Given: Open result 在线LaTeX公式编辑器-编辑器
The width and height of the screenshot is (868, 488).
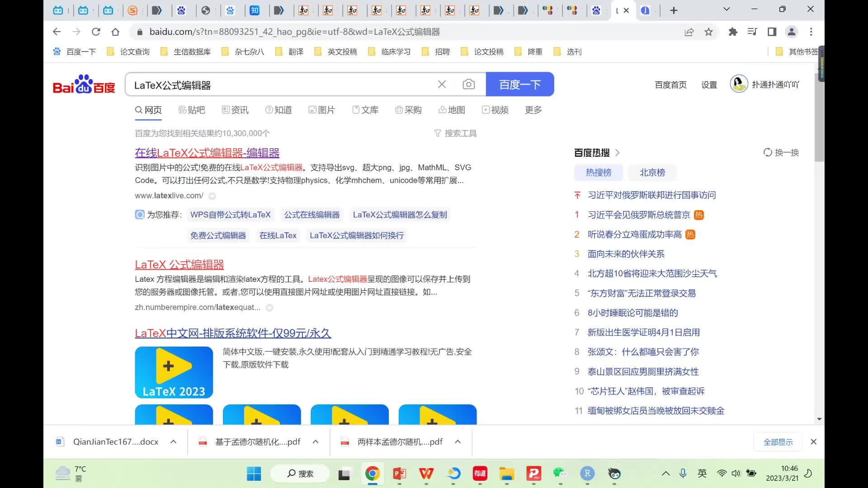Looking at the screenshot, I should [207, 153].
